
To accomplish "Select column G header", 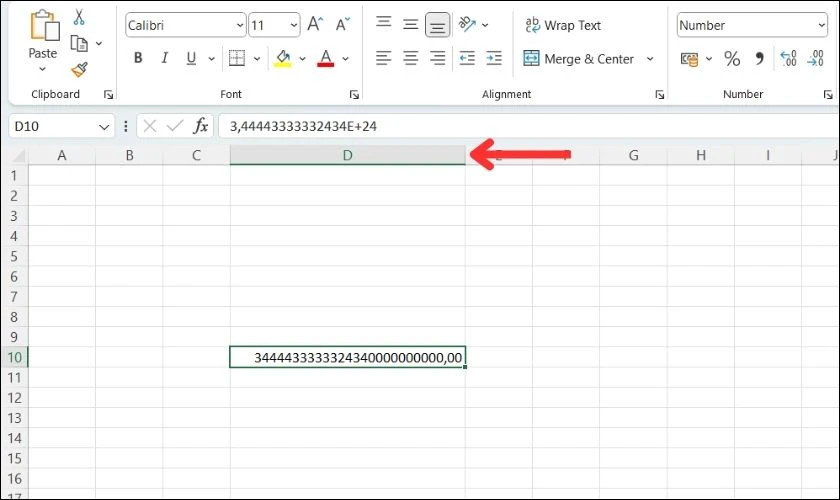I will [633, 155].
